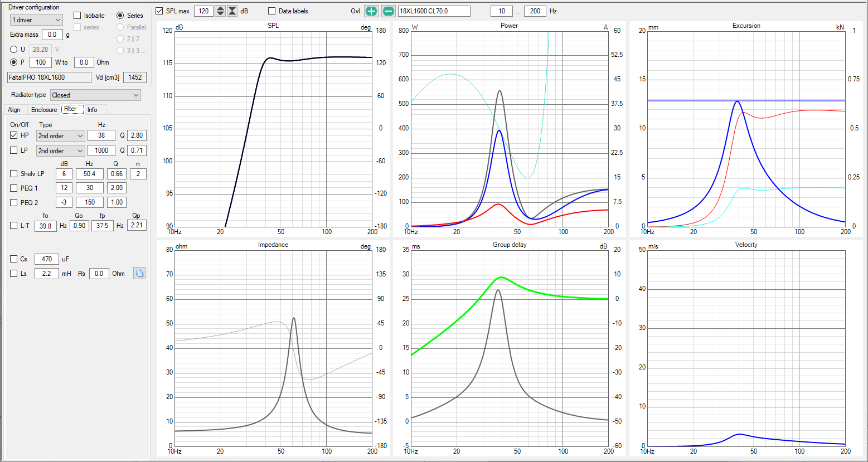Enable Data labels checkbox
Viewport: 868px width, 462px height.
[x=272, y=11]
